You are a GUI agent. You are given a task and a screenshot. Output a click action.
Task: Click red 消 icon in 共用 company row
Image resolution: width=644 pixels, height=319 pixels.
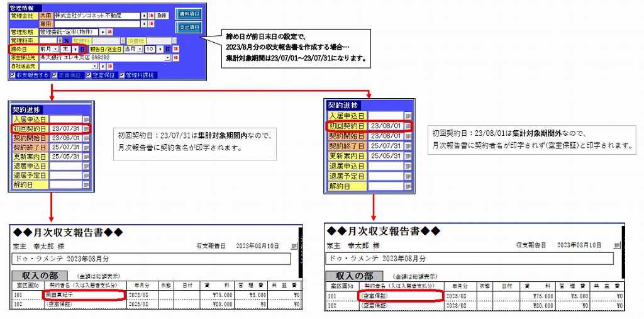coord(151,15)
